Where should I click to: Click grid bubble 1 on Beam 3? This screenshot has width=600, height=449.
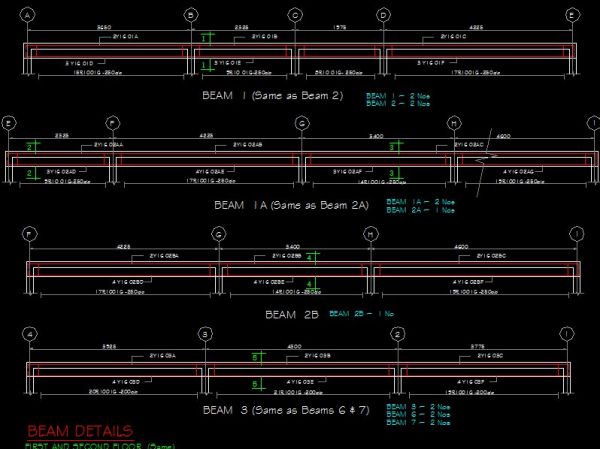click(x=568, y=334)
